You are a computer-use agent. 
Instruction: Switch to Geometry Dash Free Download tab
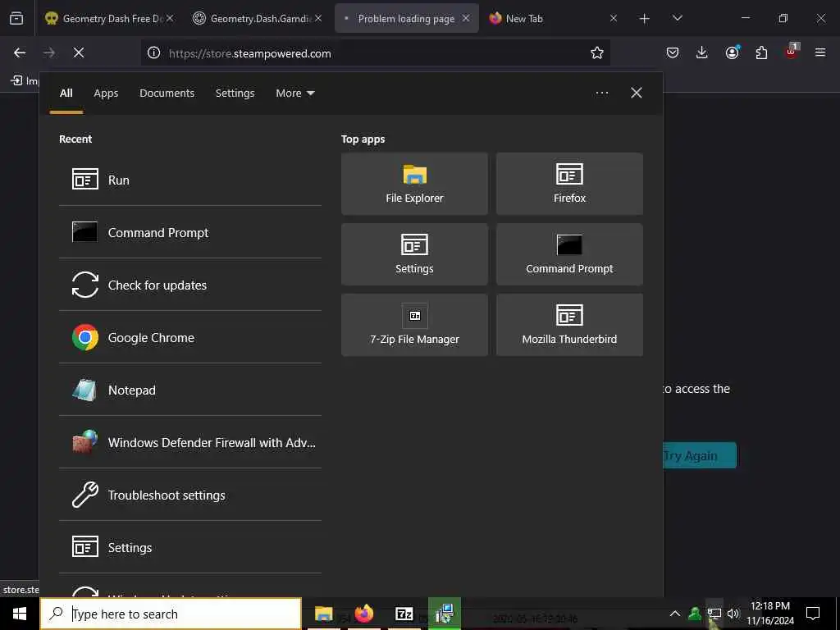click(x=110, y=18)
